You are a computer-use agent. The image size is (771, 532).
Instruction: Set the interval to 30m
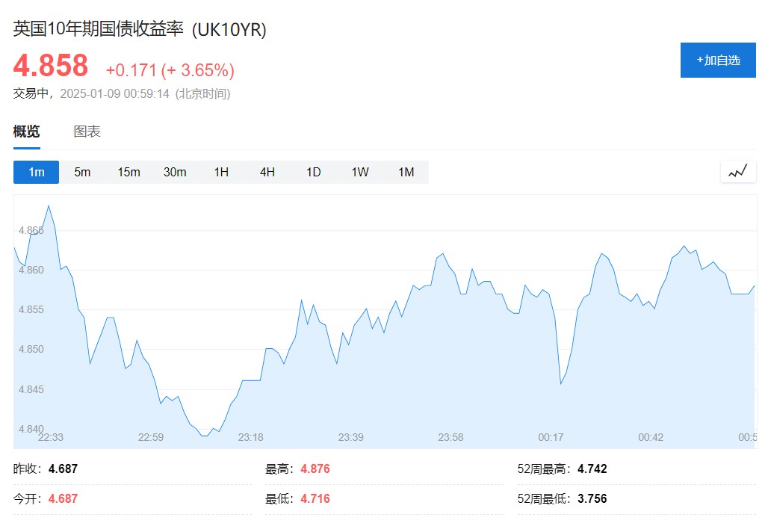[175, 173]
